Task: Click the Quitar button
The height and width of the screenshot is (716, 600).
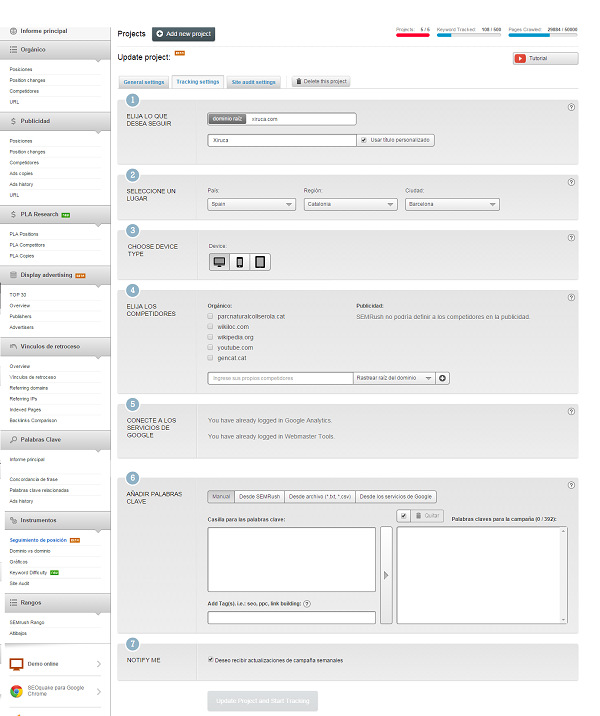Action: pos(427,516)
